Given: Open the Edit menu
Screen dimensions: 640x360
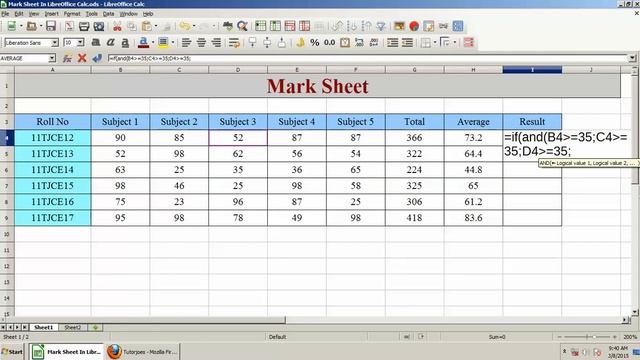Looking at the screenshot, I should (x=19, y=13).
